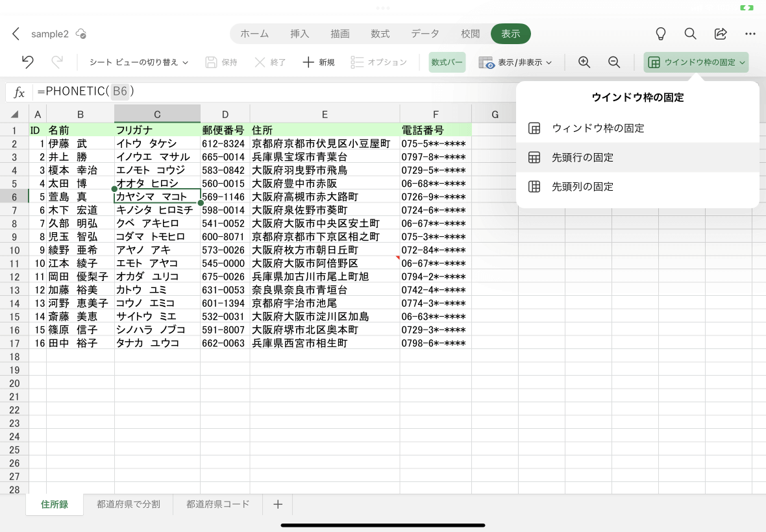Open the cloud save status icon
The image size is (766, 532).
81,34
